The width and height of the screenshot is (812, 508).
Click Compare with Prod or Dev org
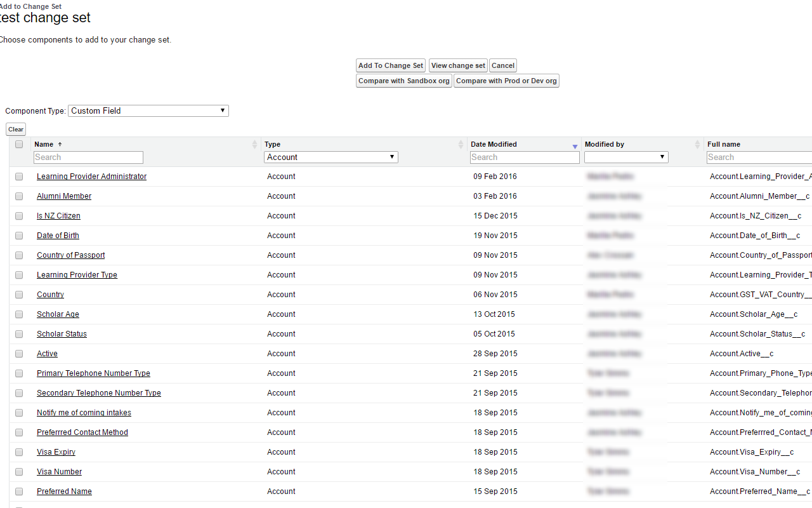click(x=506, y=81)
